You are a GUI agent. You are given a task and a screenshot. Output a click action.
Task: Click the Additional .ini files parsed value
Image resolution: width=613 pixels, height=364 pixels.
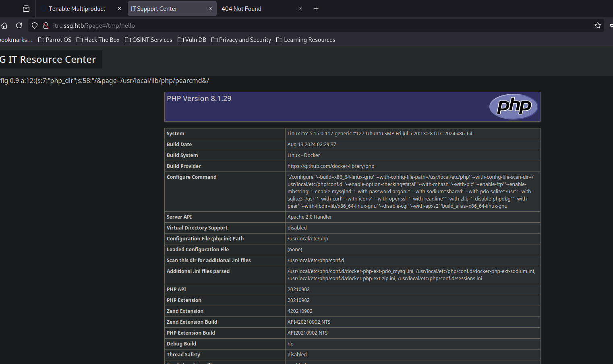(x=411, y=275)
